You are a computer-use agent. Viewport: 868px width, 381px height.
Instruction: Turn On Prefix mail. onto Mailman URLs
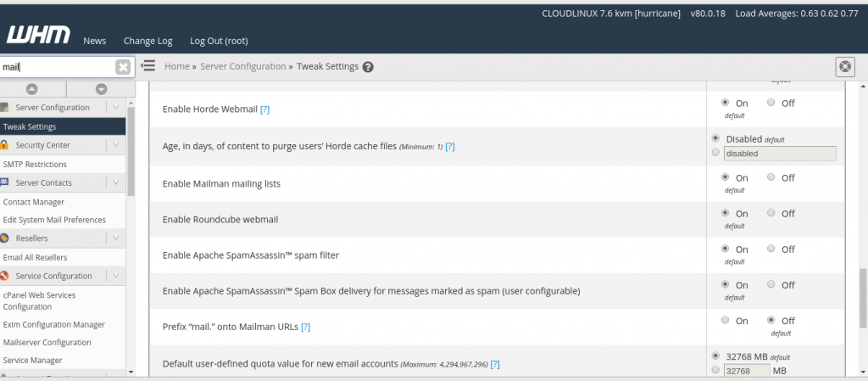pyautogui.click(x=725, y=320)
